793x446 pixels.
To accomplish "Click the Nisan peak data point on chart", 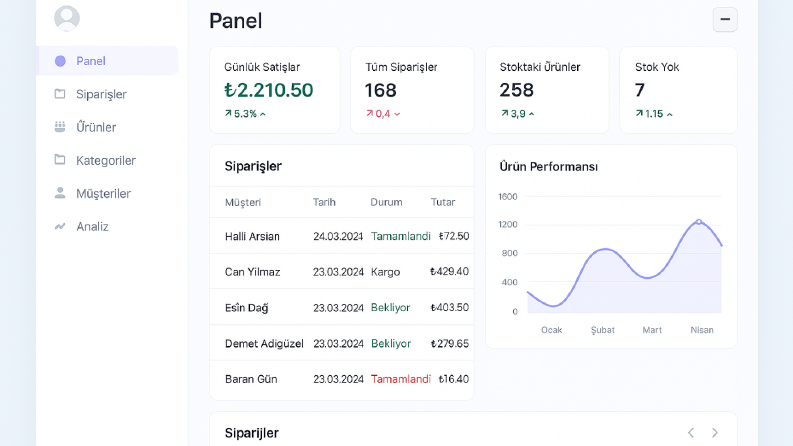I will point(699,221).
